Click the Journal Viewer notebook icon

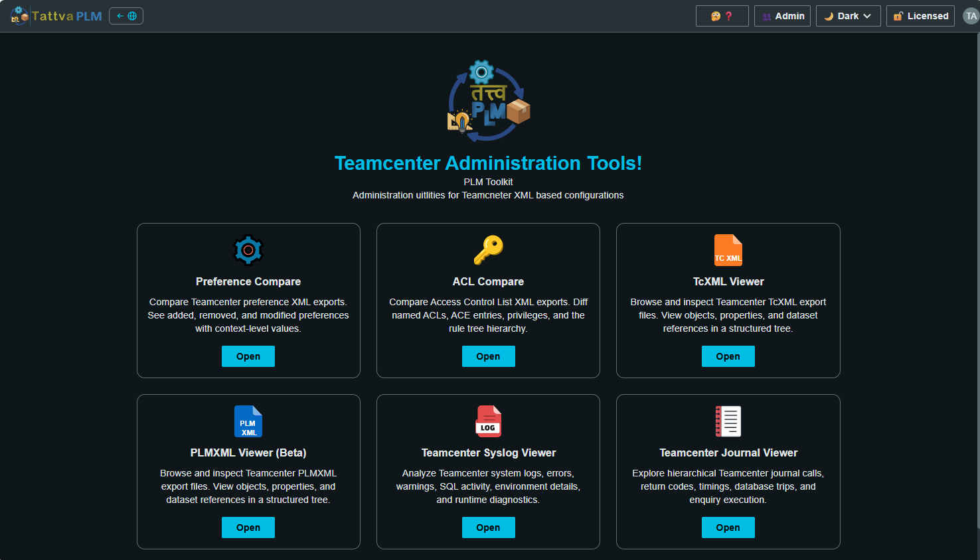(x=728, y=421)
